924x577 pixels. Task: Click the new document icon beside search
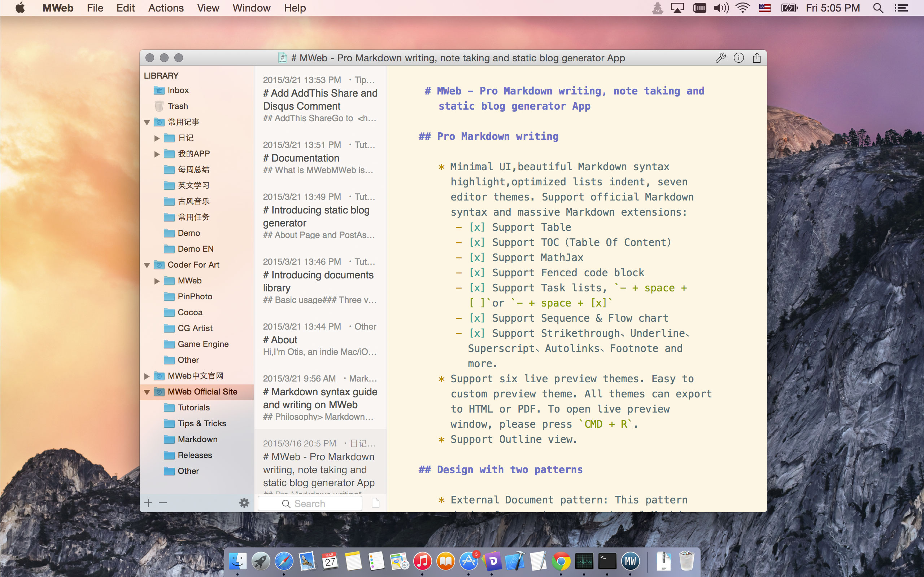point(376,503)
